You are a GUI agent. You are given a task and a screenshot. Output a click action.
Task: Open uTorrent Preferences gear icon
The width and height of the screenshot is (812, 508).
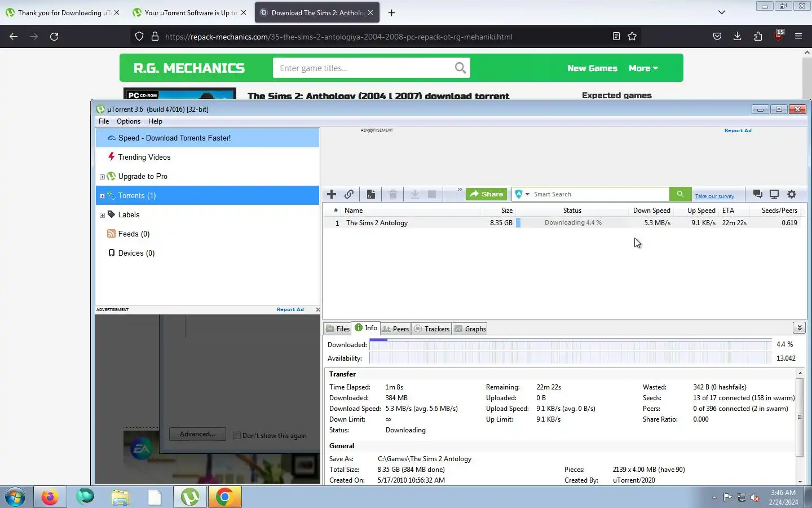tap(792, 194)
